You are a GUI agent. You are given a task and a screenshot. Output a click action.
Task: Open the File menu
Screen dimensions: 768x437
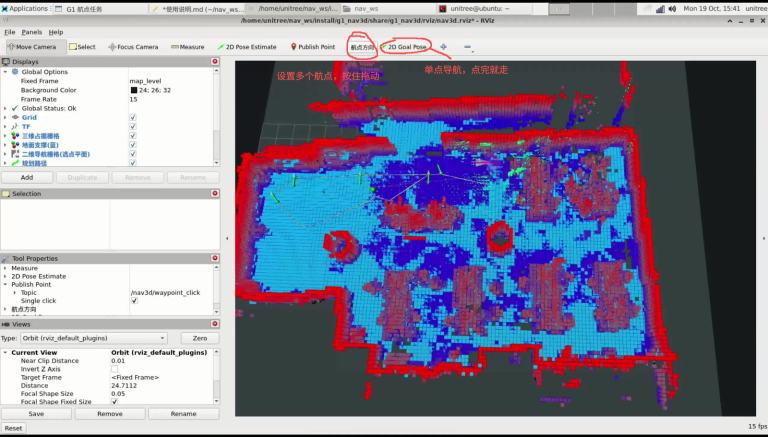(x=10, y=32)
